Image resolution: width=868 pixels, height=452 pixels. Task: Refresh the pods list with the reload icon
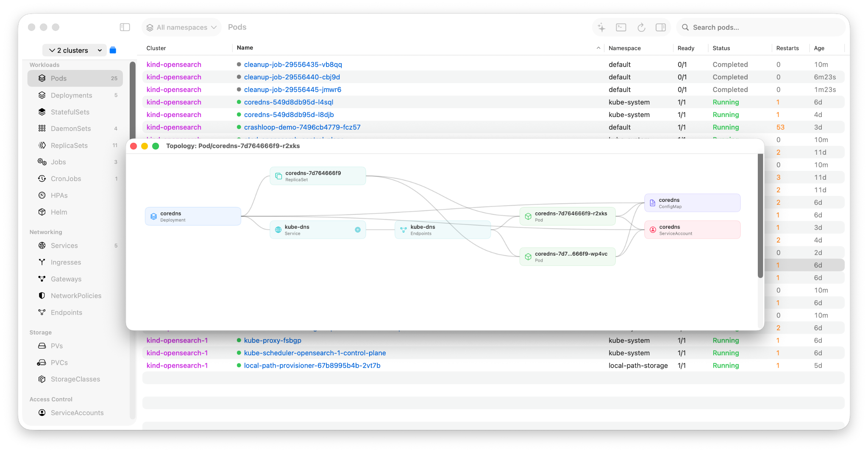tap(641, 27)
